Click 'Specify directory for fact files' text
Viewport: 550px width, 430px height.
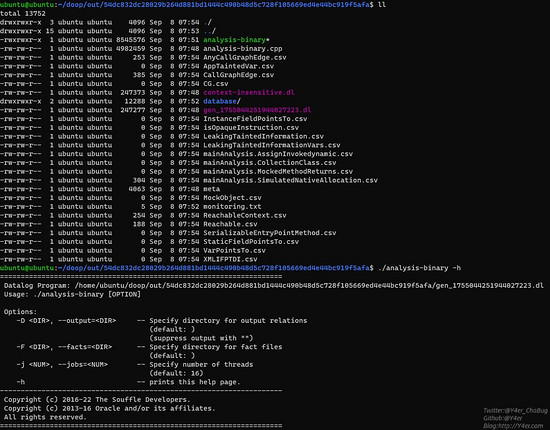coord(216,347)
